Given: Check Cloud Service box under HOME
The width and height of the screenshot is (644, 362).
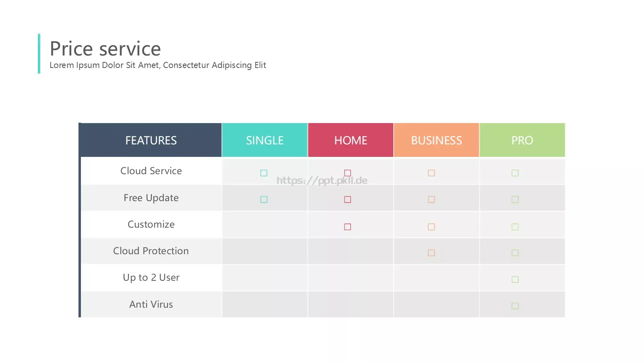Looking at the screenshot, I should pos(348,173).
